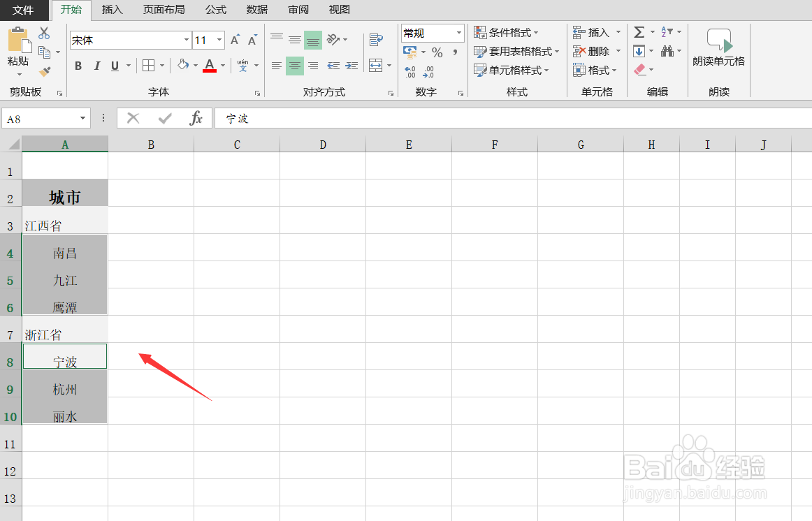Open the wén phonetic guide icon
Screen dimensions: 812x521
(242, 65)
